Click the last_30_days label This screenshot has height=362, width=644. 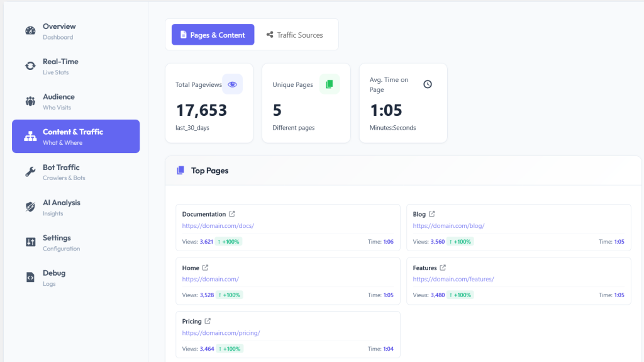[x=192, y=128]
